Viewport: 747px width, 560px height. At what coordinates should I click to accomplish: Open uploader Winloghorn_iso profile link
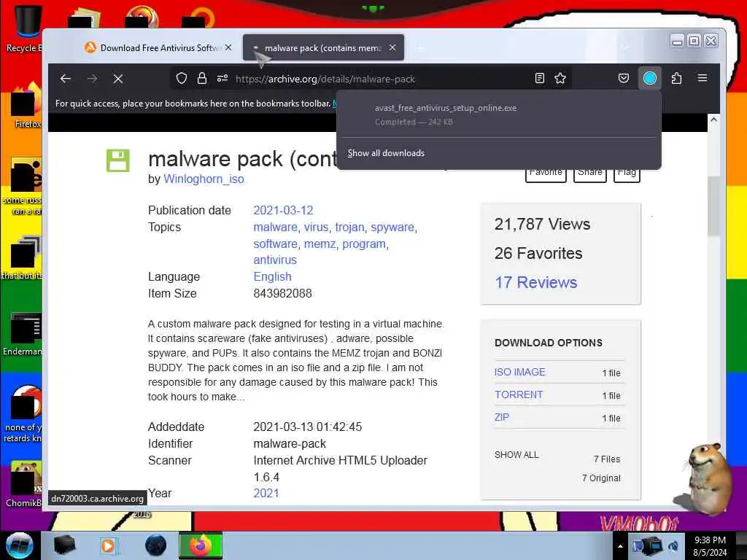(x=204, y=179)
